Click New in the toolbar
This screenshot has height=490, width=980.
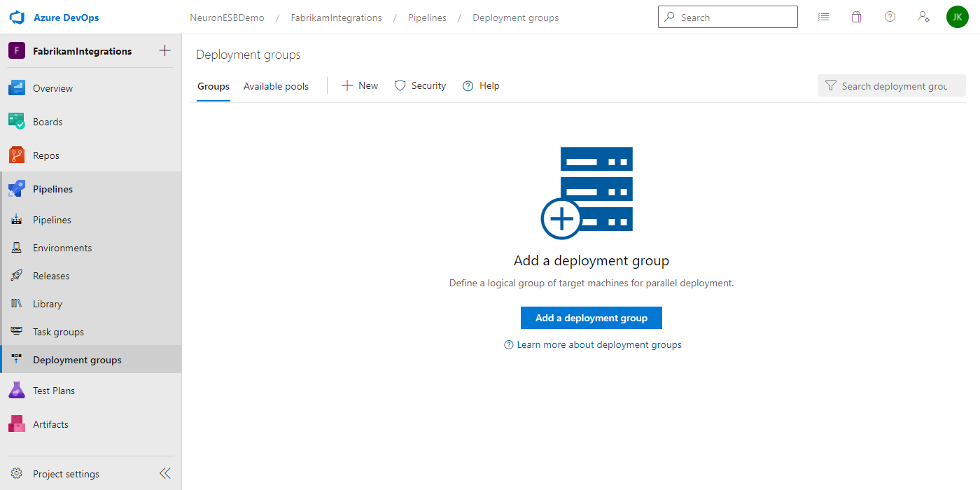(x=360, y=85)
